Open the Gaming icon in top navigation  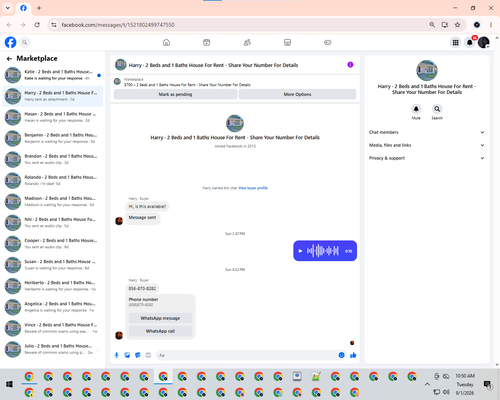(328, 42)
